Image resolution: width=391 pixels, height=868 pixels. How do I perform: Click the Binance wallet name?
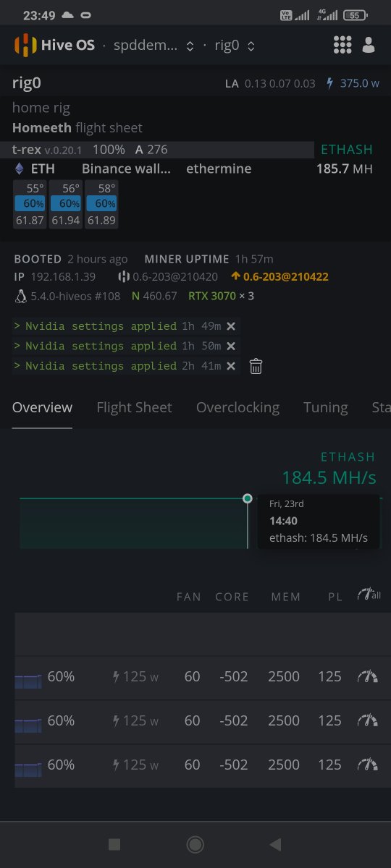click(127, 169)
